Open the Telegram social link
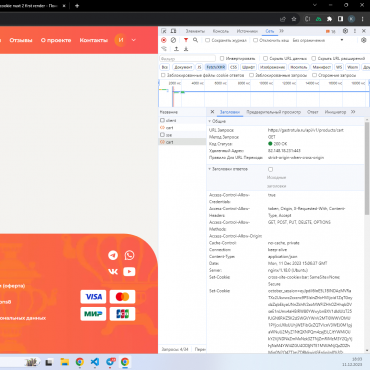370x370 pixels. pos(113,255)
